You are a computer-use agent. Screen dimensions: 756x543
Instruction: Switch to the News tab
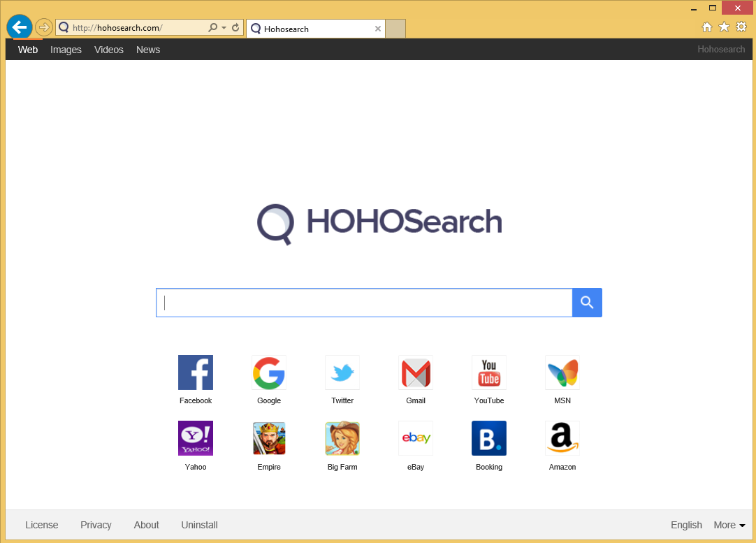coord(148,50)
